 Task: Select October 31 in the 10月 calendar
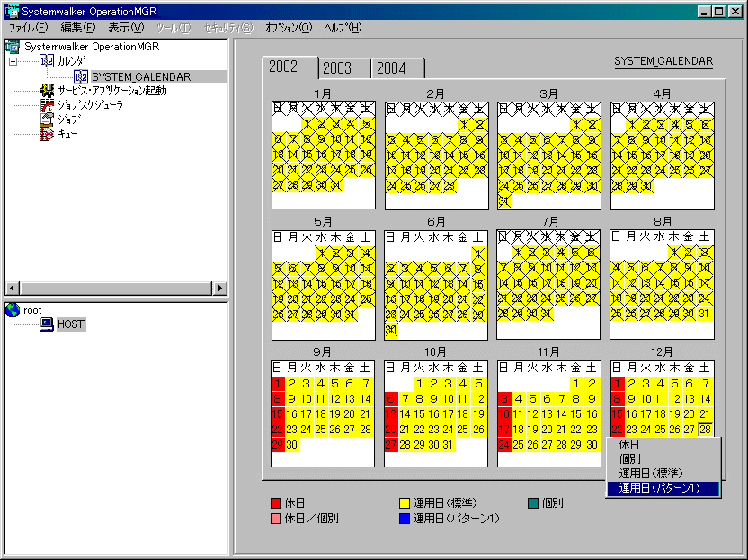click(x=448, y=445)
